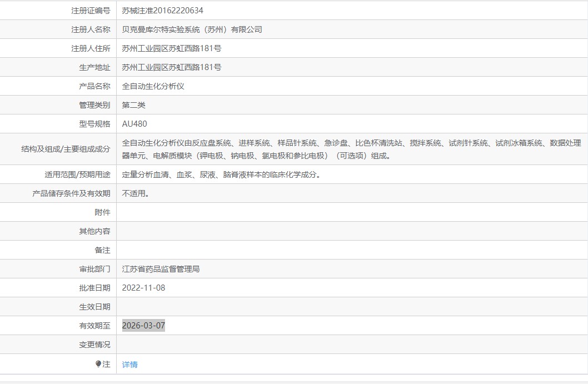
Task: Click the 审批部门 label
Action: (x=94, y=269)
